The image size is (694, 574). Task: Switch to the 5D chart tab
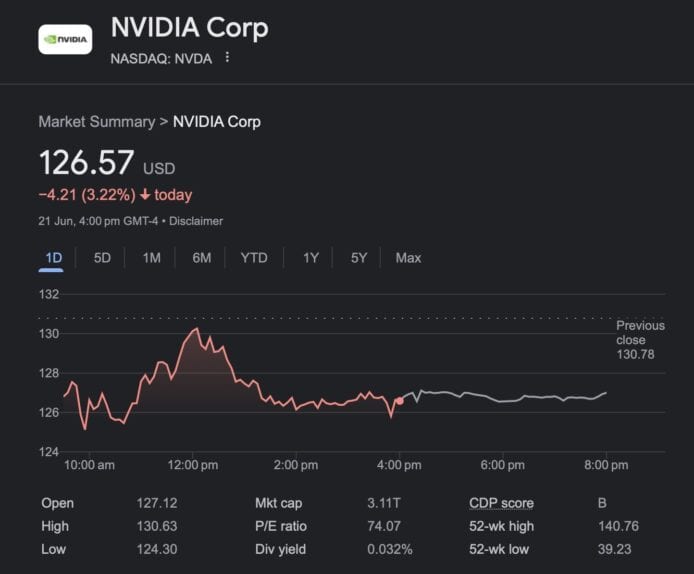pyautogui.click(x=102, y=258)
